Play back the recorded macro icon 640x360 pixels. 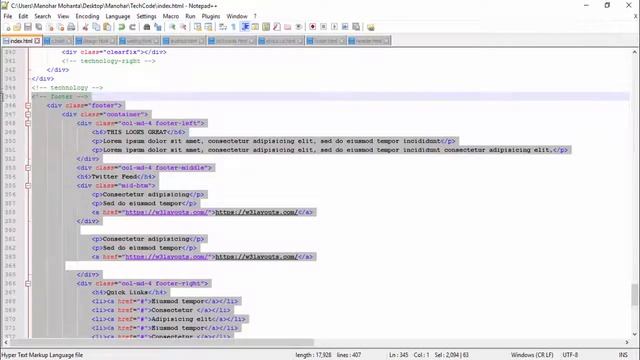point(334,27)
